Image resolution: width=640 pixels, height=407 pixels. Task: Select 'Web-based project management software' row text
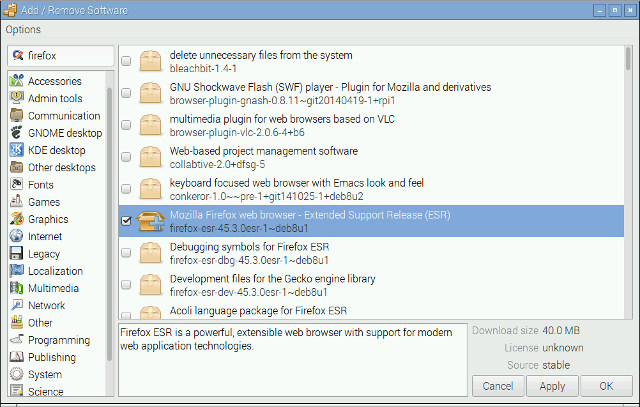(x=264, y=151)
